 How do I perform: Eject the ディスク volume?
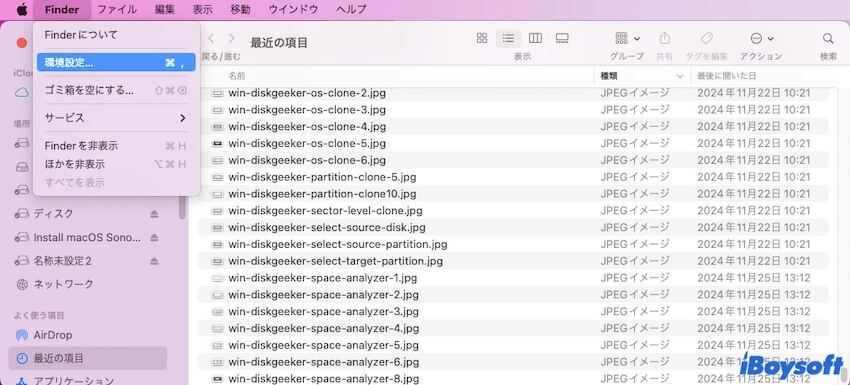(154, 214)
